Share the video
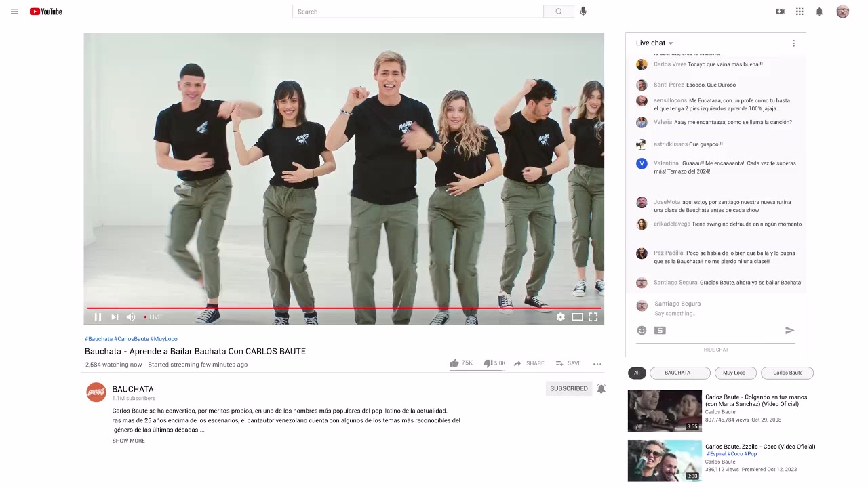868x488 pixels. pyautogui.click(x=529, y=363)
